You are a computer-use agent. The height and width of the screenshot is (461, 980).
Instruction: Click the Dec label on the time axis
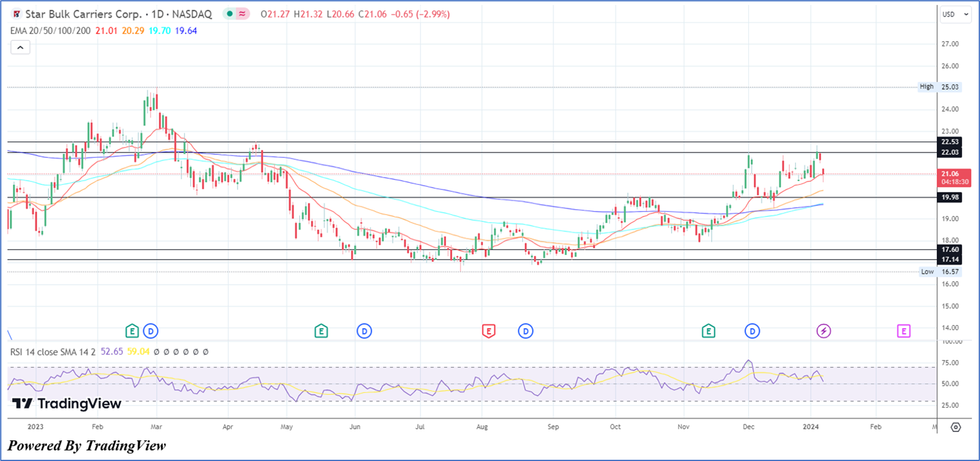748,427
